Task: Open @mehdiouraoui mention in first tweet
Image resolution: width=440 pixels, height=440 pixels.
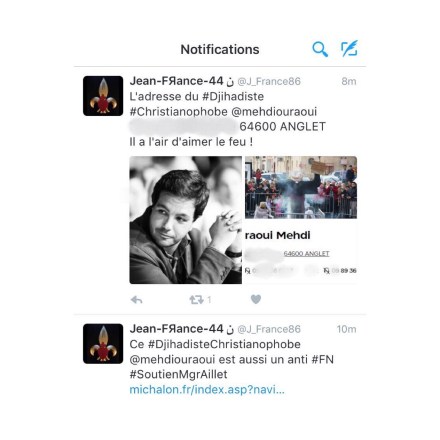Action: click(x=274, y=112)
